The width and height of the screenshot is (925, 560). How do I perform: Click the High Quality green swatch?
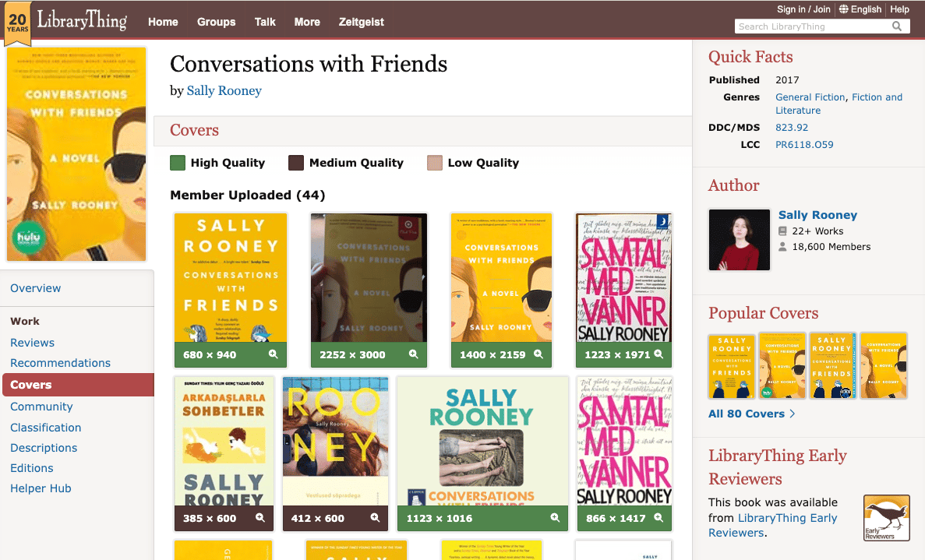(178, 163)
